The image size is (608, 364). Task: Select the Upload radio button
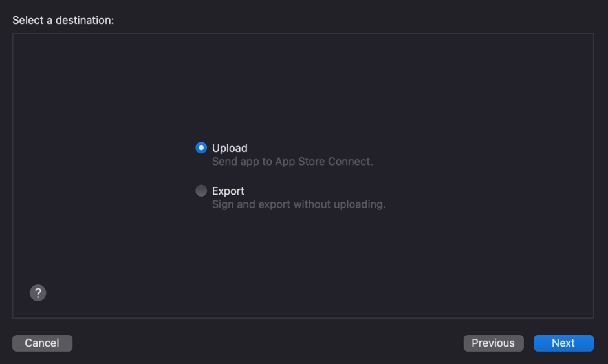coord(201,148)
